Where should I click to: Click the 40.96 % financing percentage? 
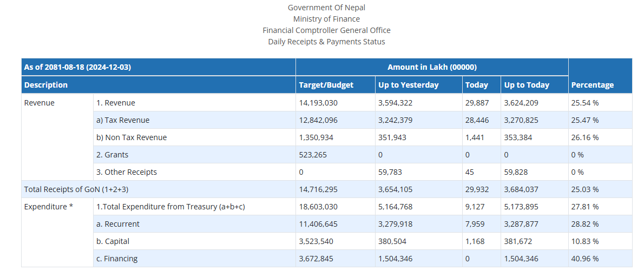tap(585, 259)
